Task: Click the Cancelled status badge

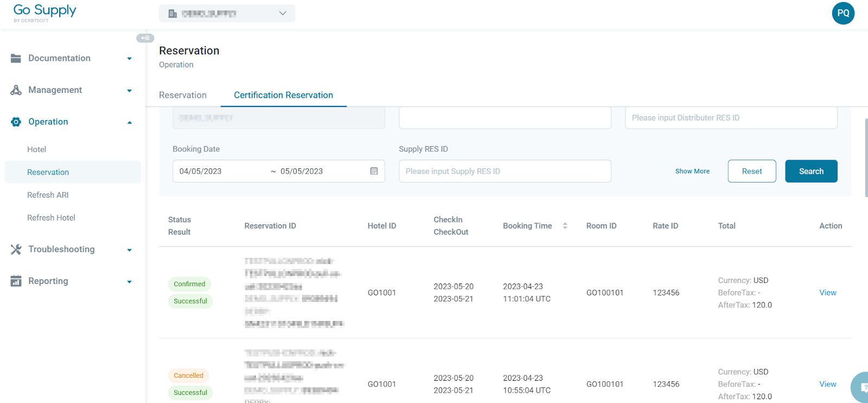Action: coord(188,375)
